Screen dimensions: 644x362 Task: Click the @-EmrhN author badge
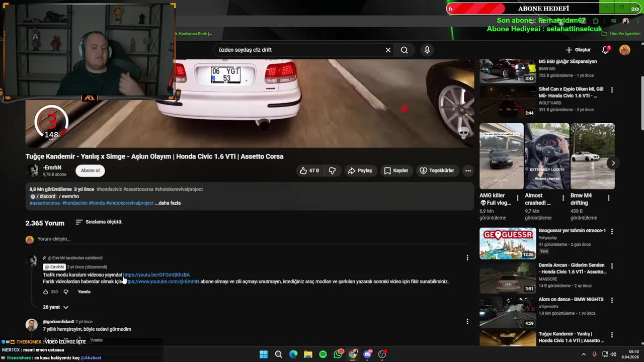tap(54, 267)
